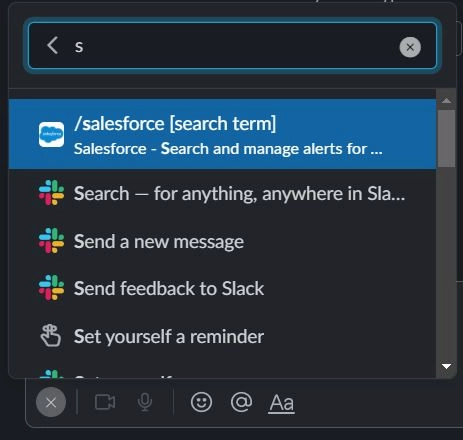This screenshot has height=440, width=463.
Task: Choose Send feedback to Slack
Action: (x=222, y=288)
